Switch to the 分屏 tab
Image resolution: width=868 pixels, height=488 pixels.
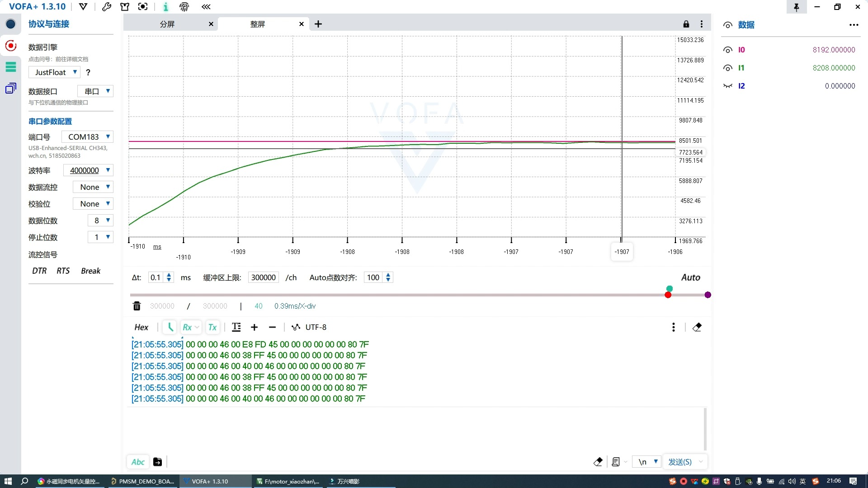167,24
